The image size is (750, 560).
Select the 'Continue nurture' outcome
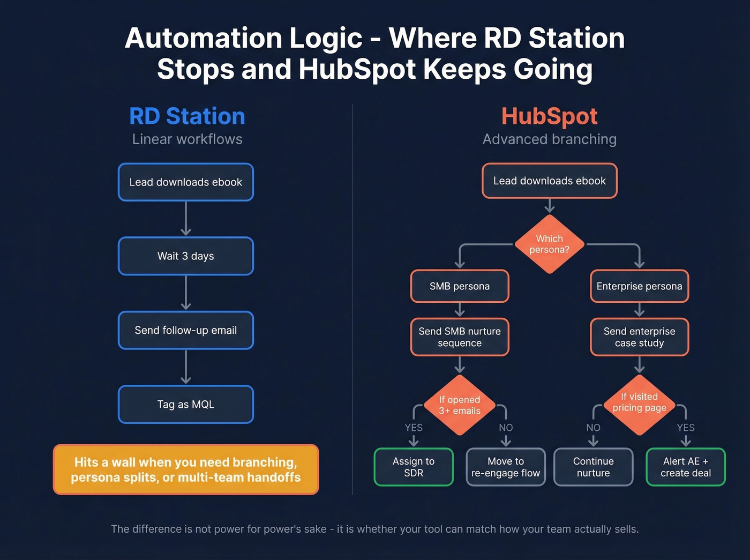click(593, 467)
